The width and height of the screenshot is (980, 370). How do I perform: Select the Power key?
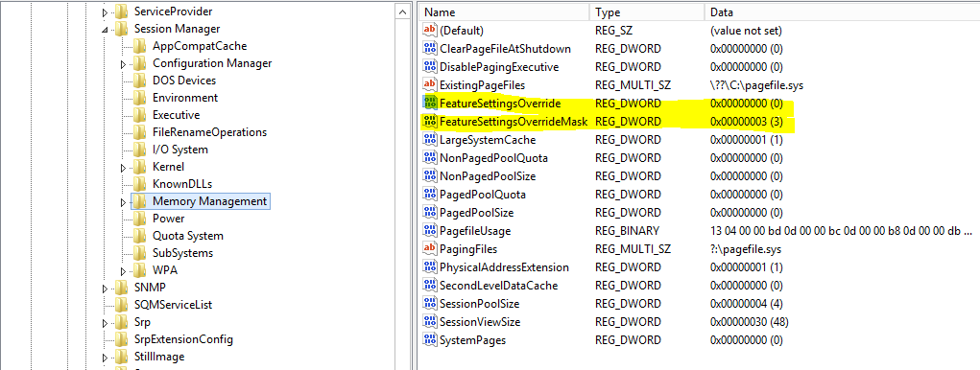pyautogui.click(x=168, y=219)
